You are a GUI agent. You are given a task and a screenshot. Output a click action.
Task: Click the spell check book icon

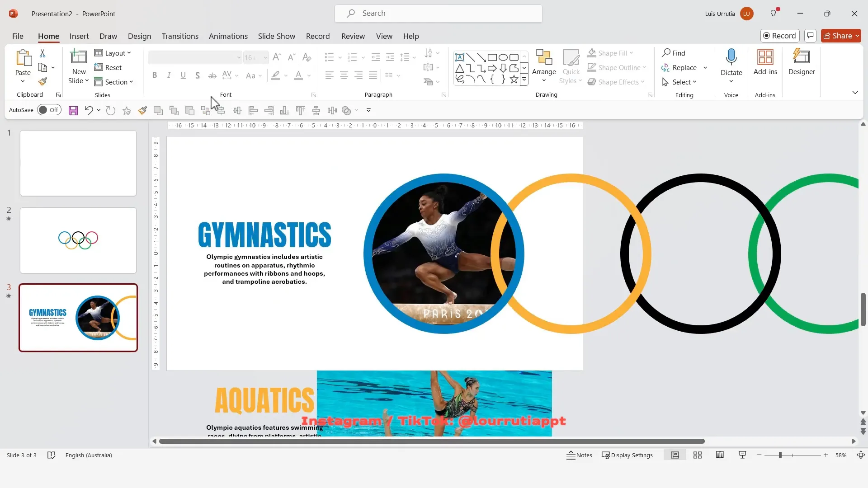[x=51, y=455]
